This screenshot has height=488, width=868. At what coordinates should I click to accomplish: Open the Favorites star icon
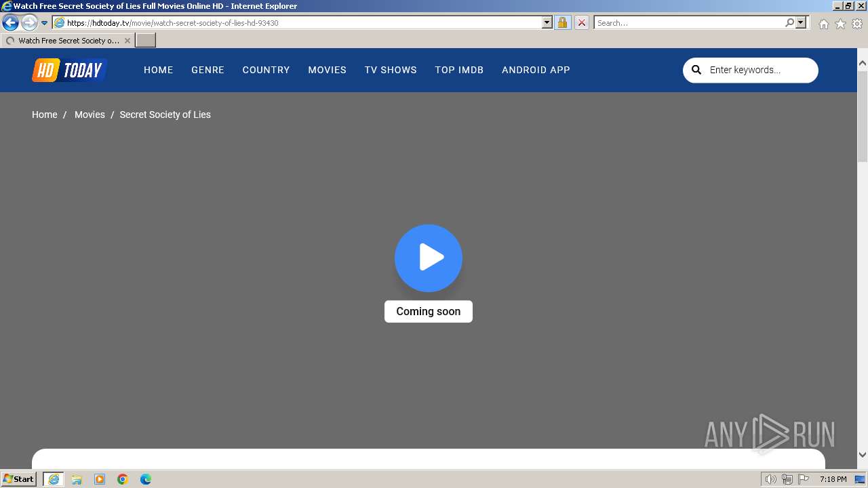point(840,23)
